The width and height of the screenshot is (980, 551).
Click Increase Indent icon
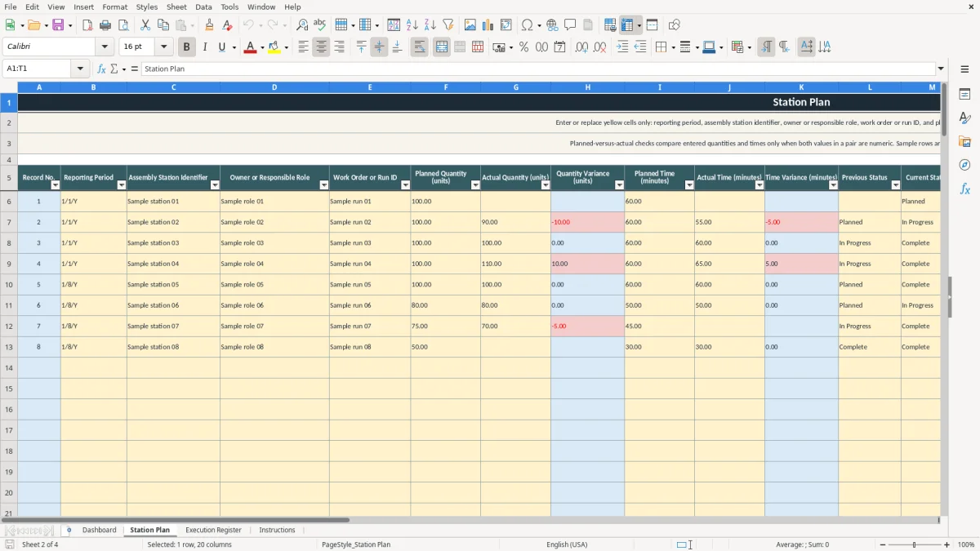click(622, 47)
